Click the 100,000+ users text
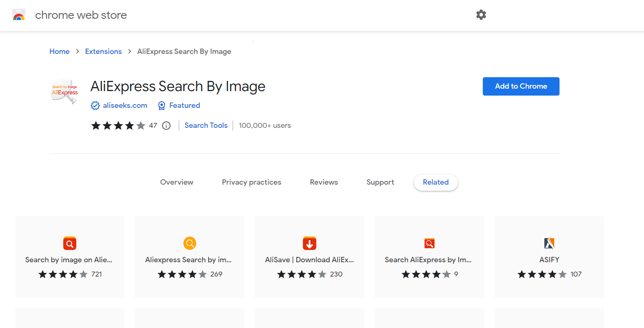 click(265, 125)
